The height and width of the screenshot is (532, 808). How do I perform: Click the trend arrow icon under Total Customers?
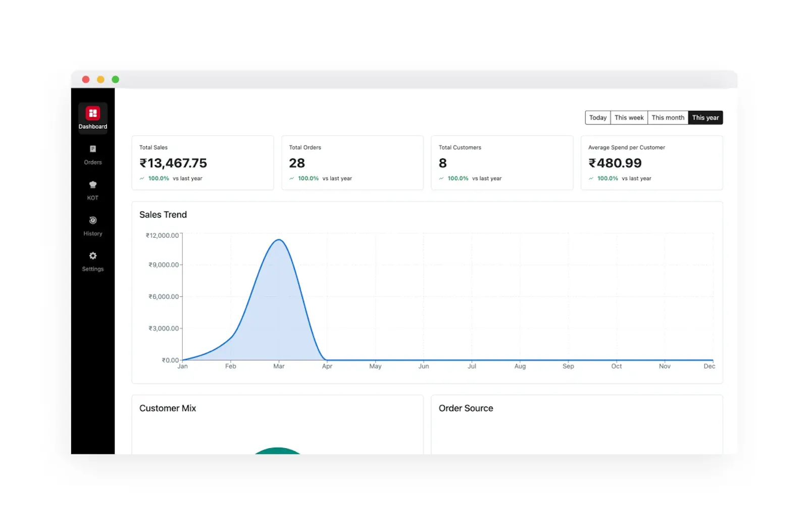pyautogui.click(x=441, y=179)
